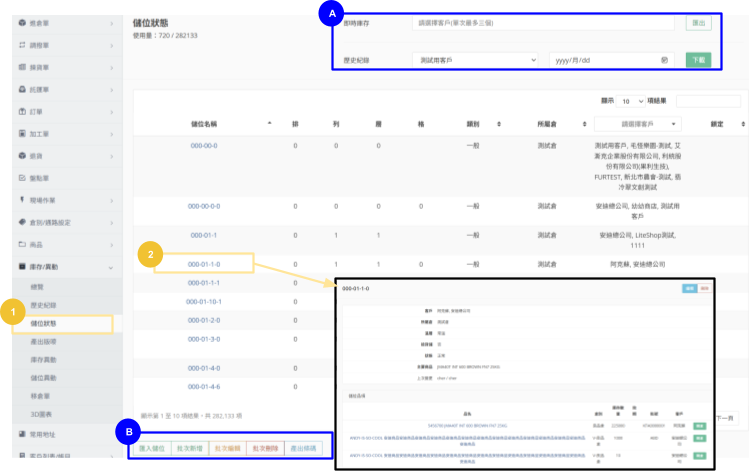The width and height of the screenshot is (749, 471).
Task: Focus the 即時庫存 customer select input
Action: 543,23
